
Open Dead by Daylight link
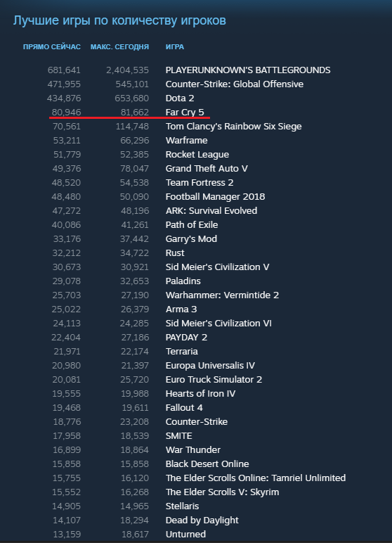coord(202,520)
